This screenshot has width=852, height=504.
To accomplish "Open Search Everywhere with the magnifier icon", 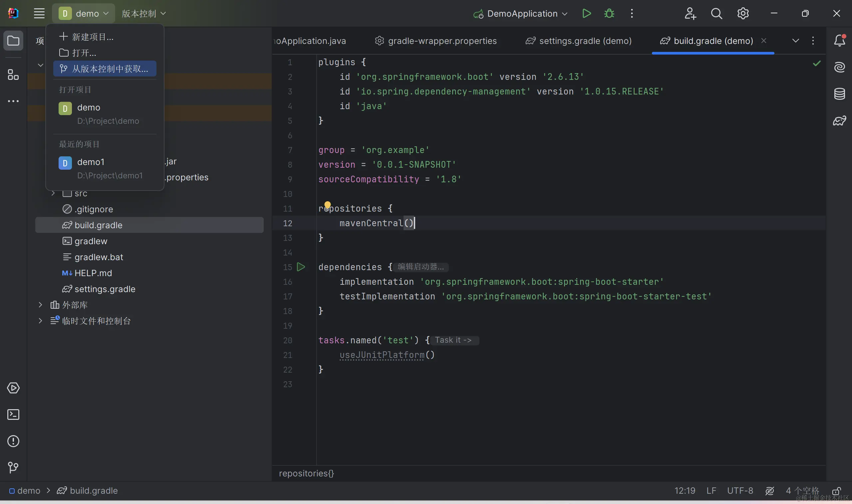I will point(716,13).
